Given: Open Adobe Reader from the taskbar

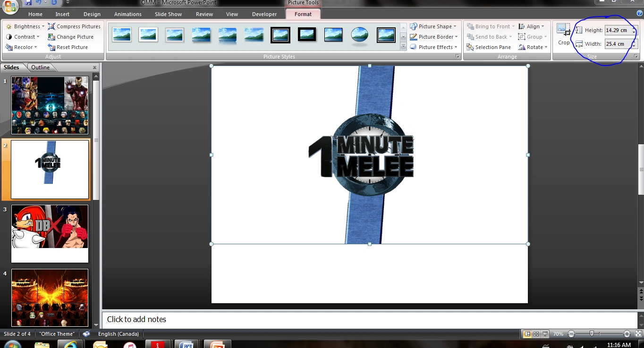Looking at the screenshot, I should (157, 344).
